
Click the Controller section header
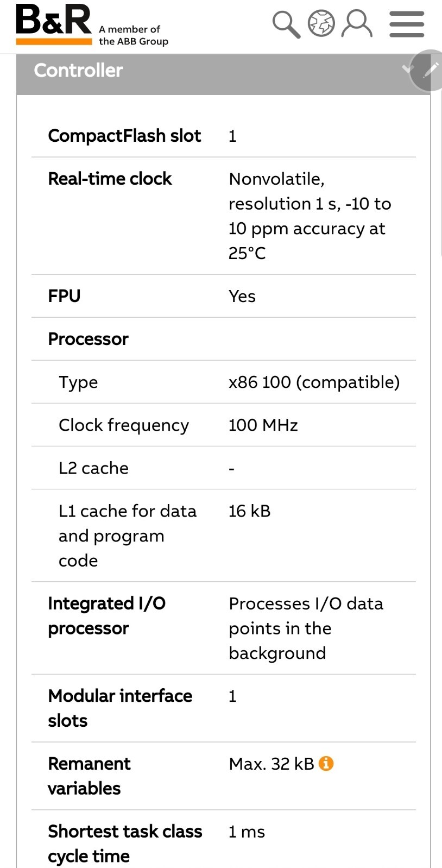tap(223, 71)
